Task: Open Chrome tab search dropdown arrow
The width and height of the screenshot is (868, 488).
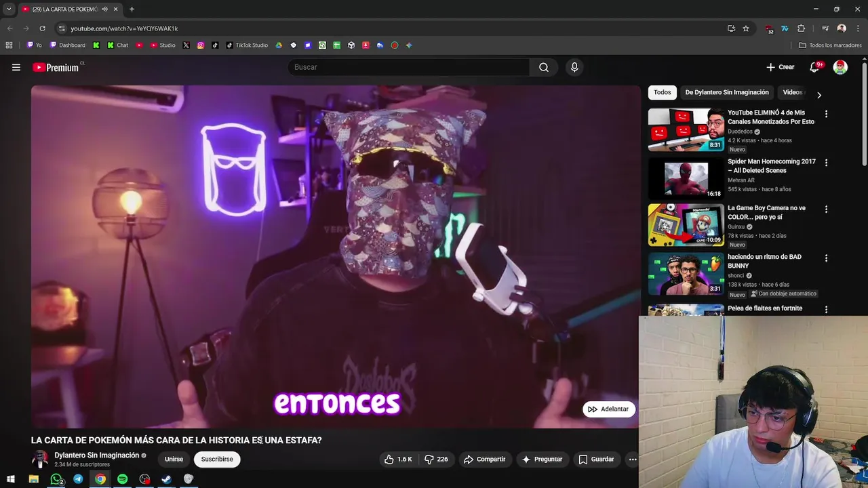Action: click(9, 9)
